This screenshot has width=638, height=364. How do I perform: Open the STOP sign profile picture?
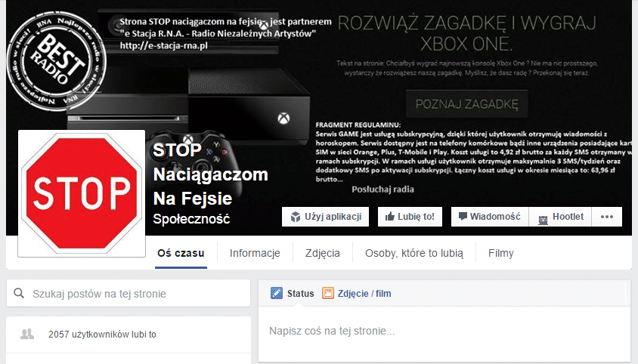click(82, 193)
